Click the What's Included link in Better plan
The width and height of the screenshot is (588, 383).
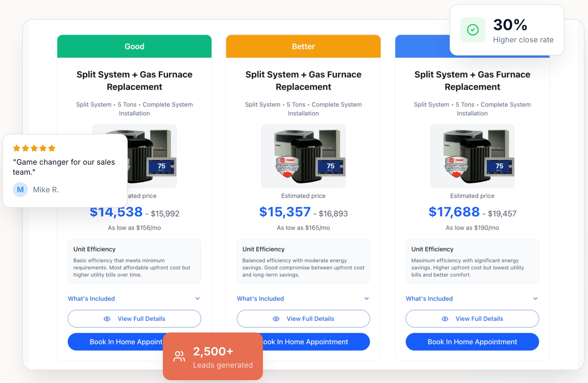coord(260,299)
